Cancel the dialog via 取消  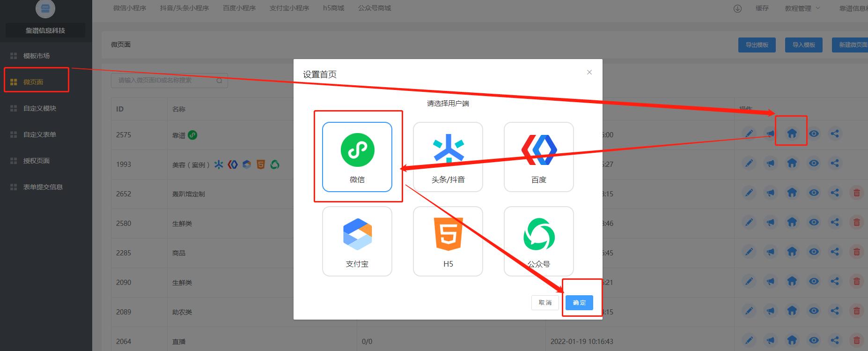(x=545, y=303)
